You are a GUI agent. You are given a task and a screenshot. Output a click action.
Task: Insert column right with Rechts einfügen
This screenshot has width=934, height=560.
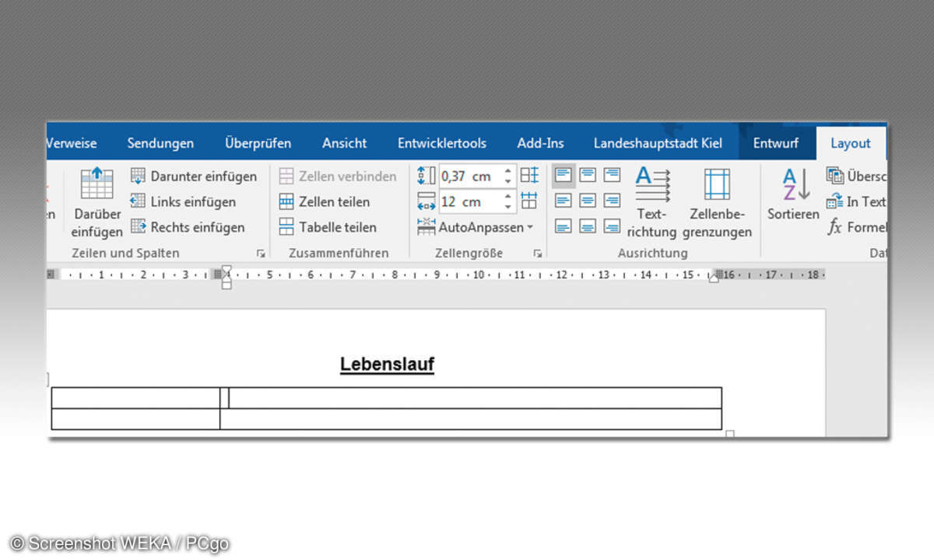tap(188, 227)
